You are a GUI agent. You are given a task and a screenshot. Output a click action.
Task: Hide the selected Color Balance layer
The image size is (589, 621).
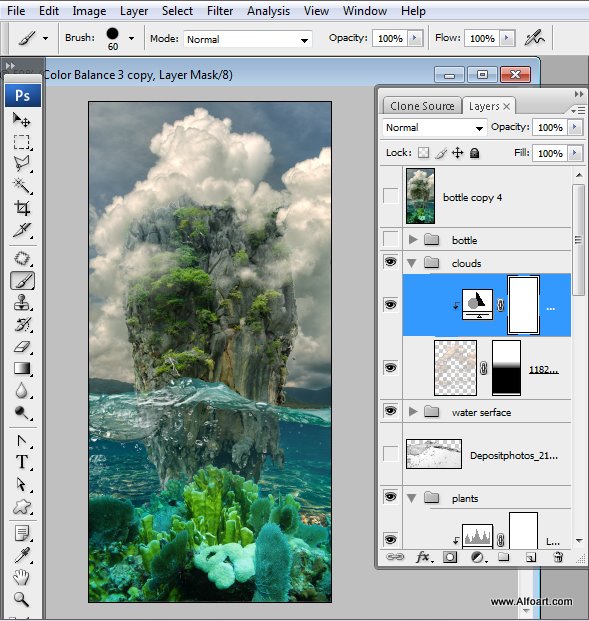[x=391, y=305]
